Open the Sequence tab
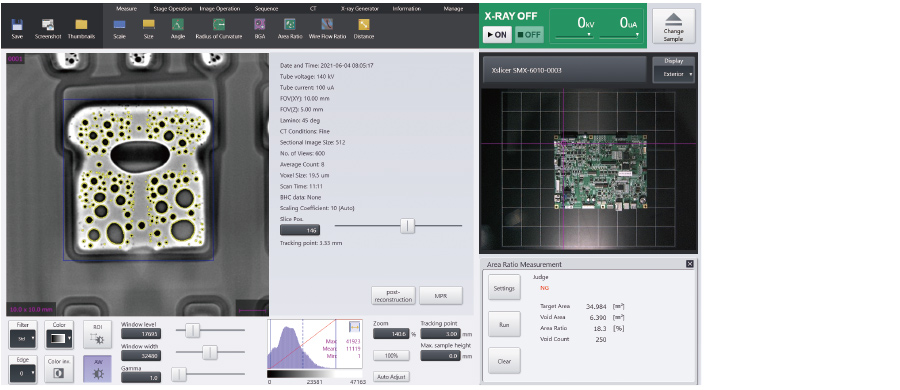900x390 pixels. tap(266, 9)
